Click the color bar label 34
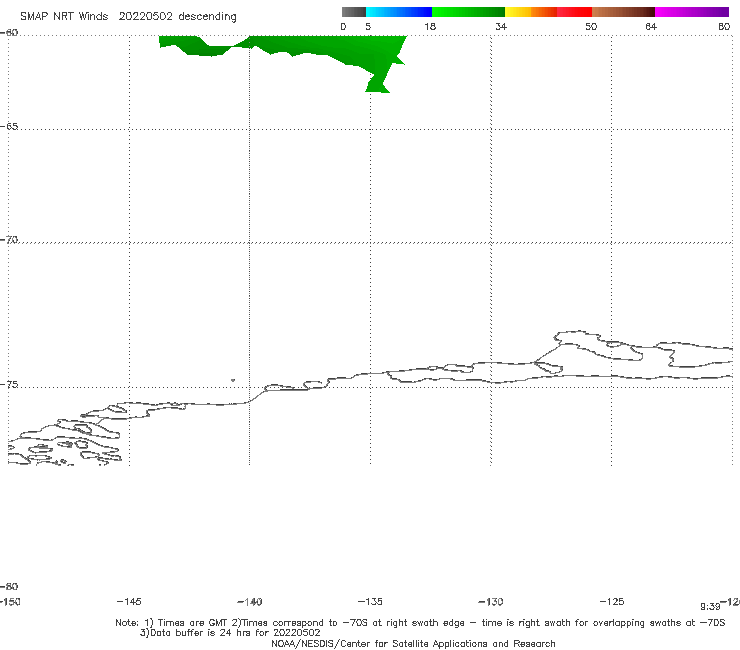Image resolution: width=740 pixels, height=650 pixels. click(501, 26)
